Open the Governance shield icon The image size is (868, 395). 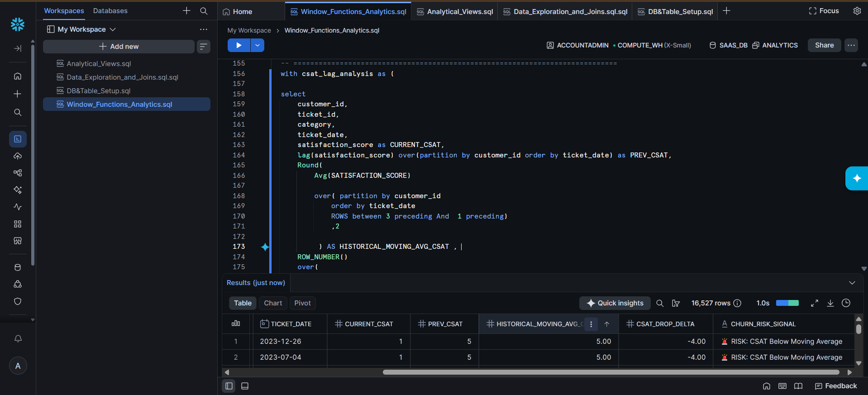pyautogui.click(x=18, y=301)
